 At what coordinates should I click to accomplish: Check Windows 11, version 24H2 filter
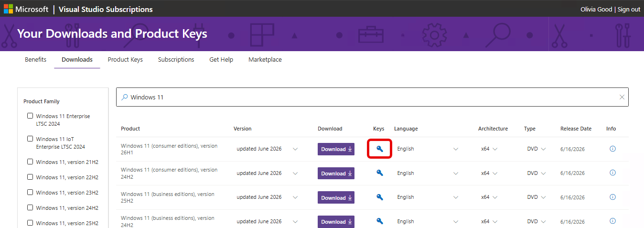(x=30, y=207)
